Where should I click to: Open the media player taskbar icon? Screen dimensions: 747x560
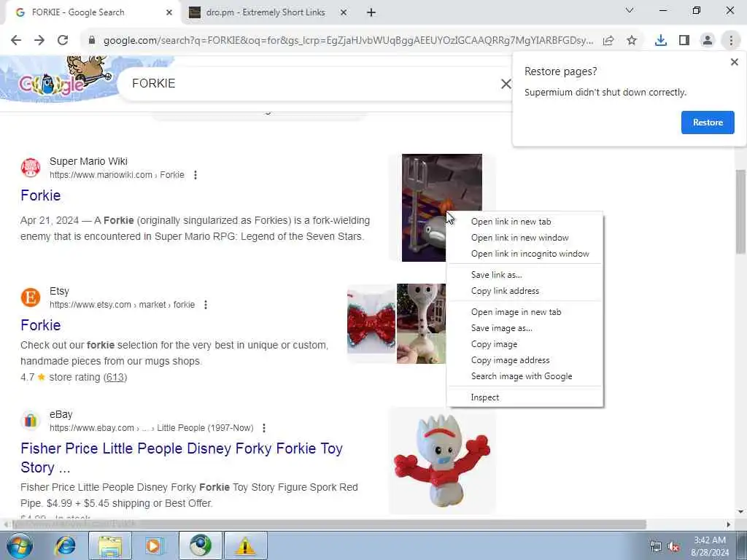pos(155,545)
